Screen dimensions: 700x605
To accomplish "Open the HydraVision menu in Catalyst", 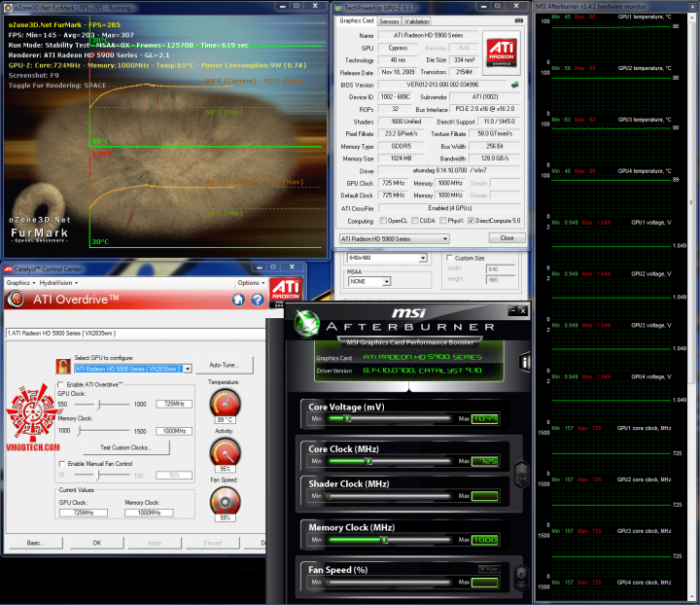I will (58, 283).
